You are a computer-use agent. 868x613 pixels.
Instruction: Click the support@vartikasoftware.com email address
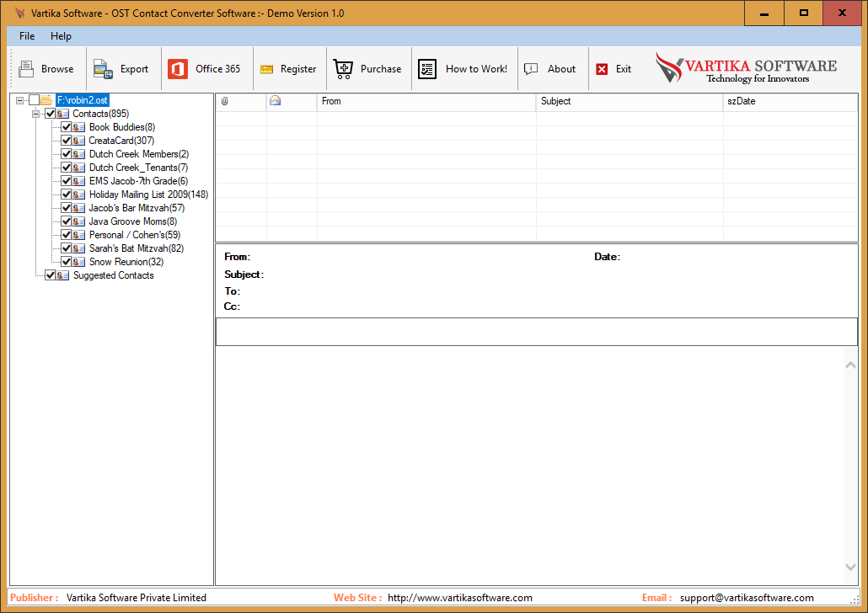click(x=747, y=598)
